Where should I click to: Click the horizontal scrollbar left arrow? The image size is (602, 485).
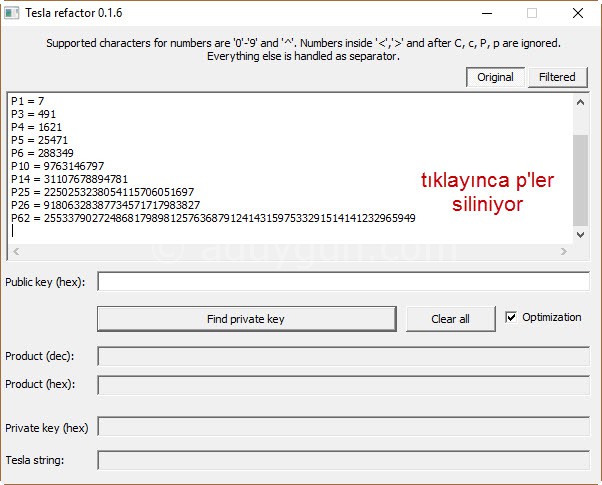point(16,252)
